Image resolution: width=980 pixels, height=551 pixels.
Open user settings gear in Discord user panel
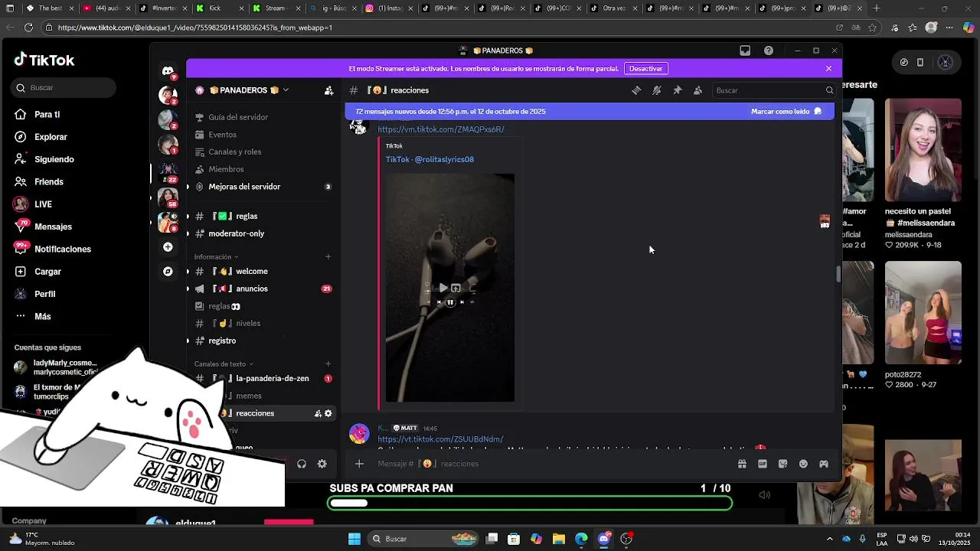coord(322,464)
